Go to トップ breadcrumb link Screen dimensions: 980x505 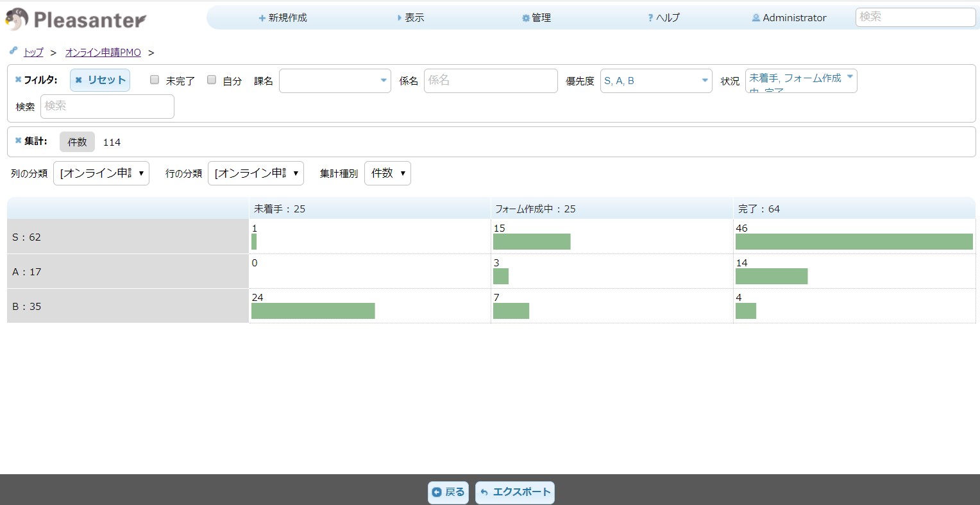point(33,53)
